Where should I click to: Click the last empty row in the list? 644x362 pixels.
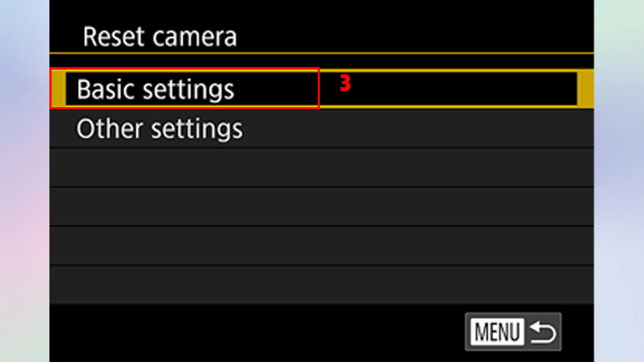pyautogui.click(x=321, y=284)
